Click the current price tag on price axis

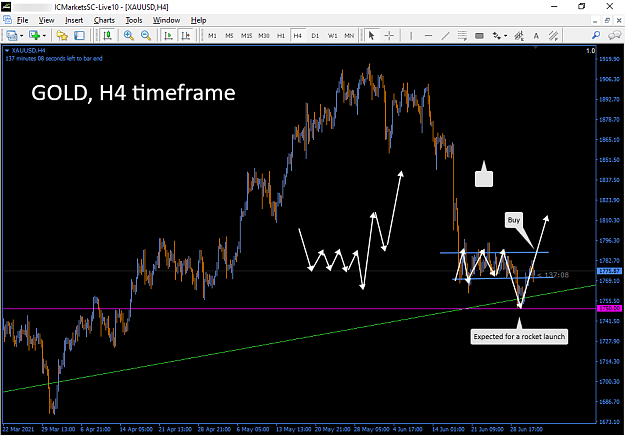610,271
